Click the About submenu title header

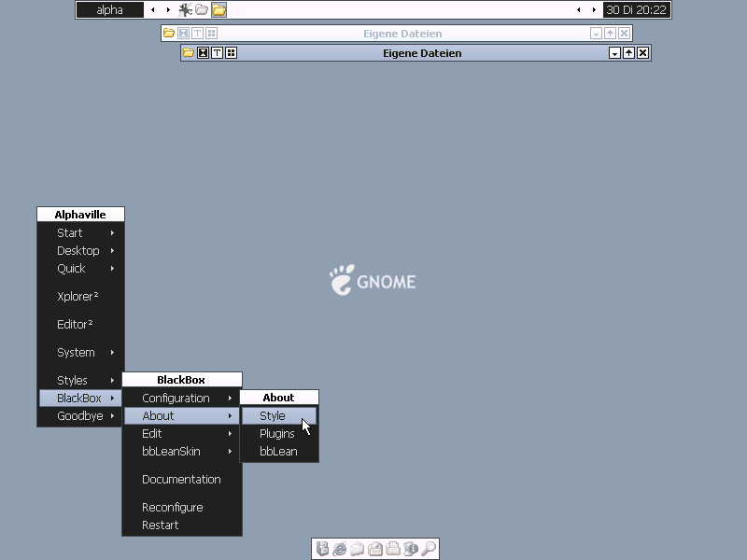click(279, 398)
